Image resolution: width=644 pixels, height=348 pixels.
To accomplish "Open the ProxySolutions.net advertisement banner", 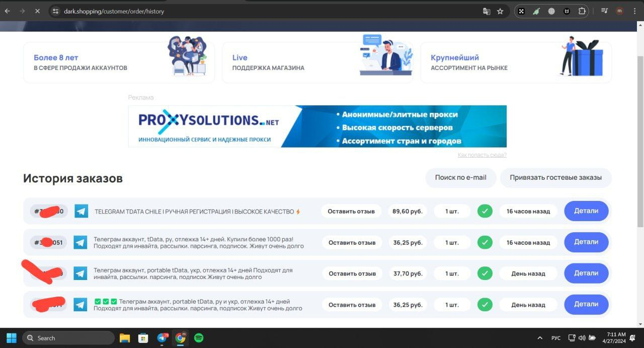I will click(317, 126).
